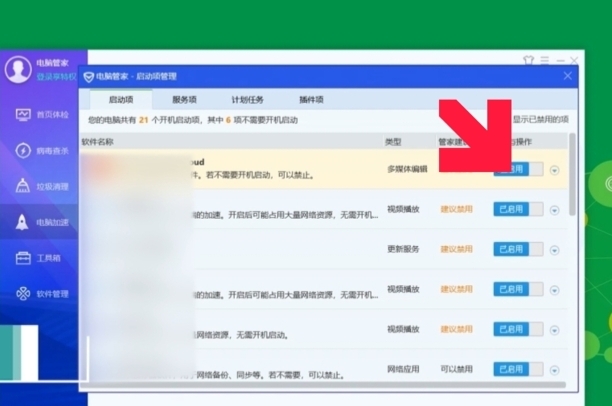Viewport: 612px width, 406px height.
Task: Toggle 已启用 switch for third 视频播放 row
Action: click(518, 329)
